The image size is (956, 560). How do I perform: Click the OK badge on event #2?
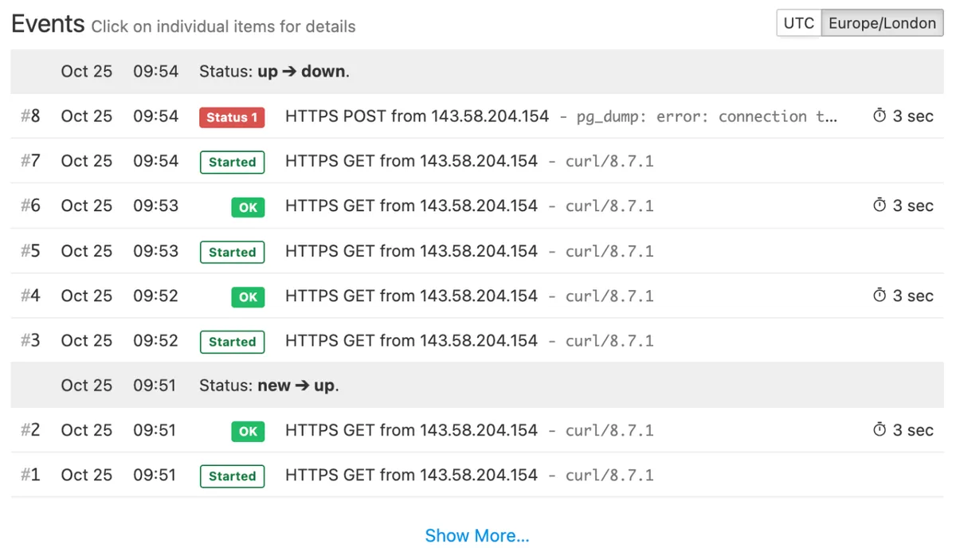[248, 431]
